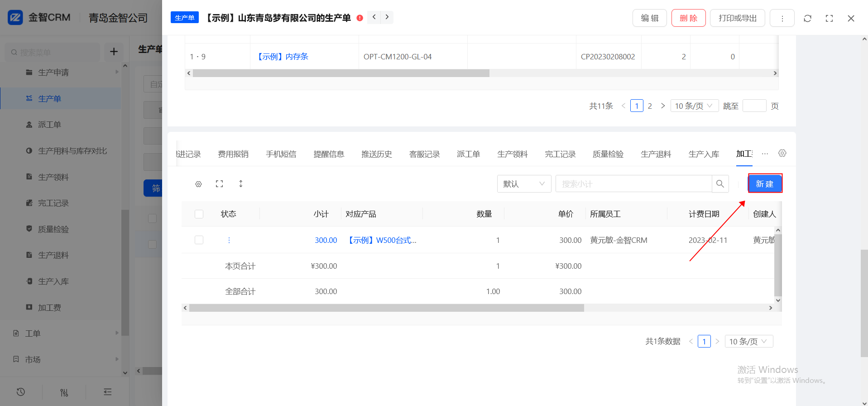Click the 编辑 button
The height and width of the screenshot is (406, 868).
point(650,18)
